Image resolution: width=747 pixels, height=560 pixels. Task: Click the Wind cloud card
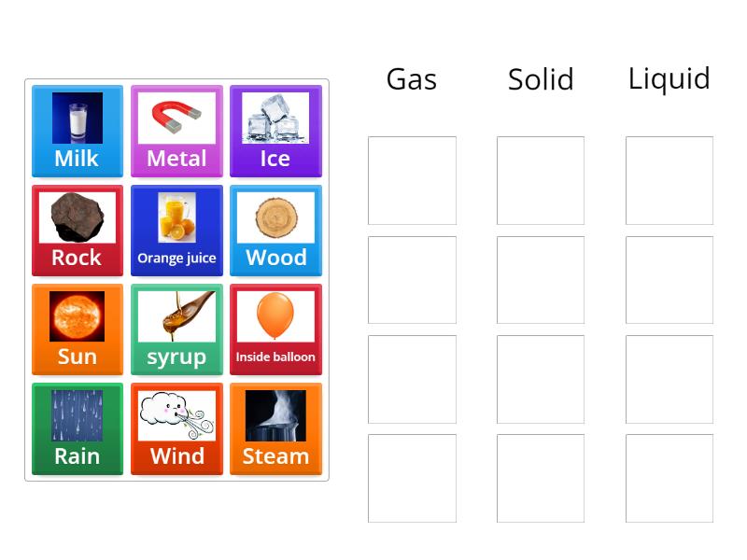[176, 428]
